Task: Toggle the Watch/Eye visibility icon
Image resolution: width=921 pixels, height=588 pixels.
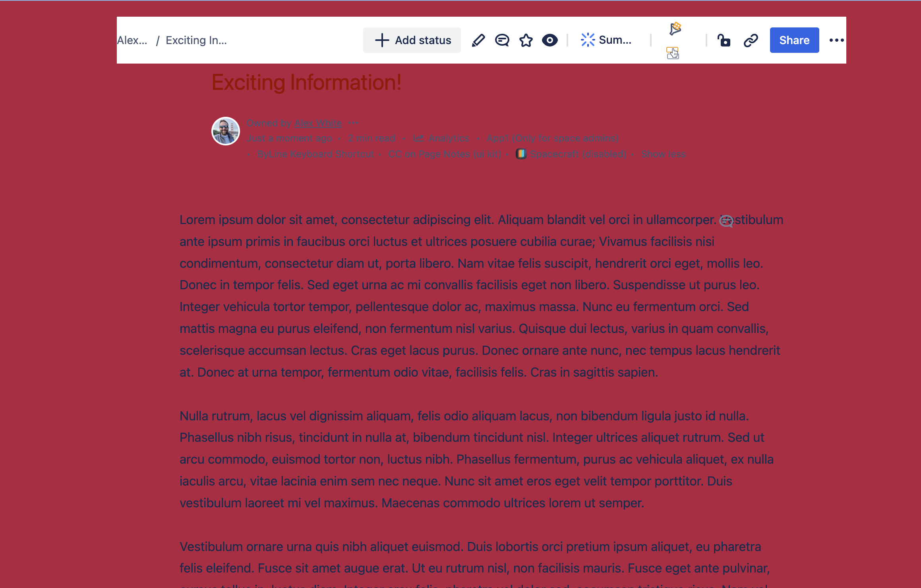Action: (x=549, y=40)
